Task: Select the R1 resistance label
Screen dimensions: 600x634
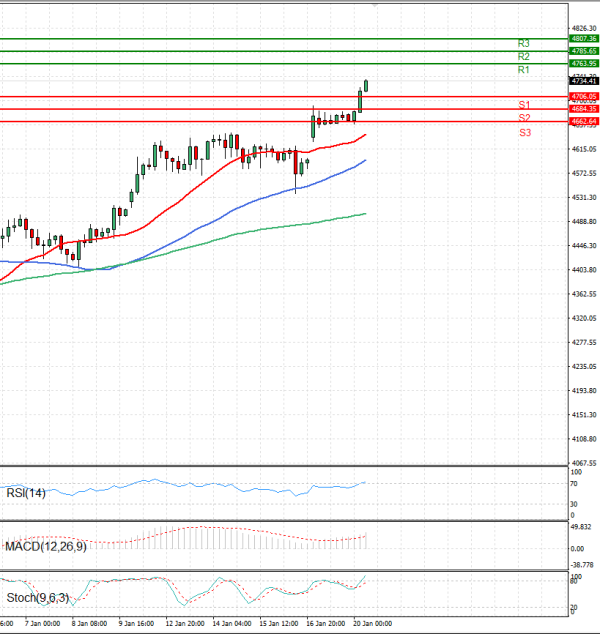Action: pyautogui.click(x=523, y=71)
